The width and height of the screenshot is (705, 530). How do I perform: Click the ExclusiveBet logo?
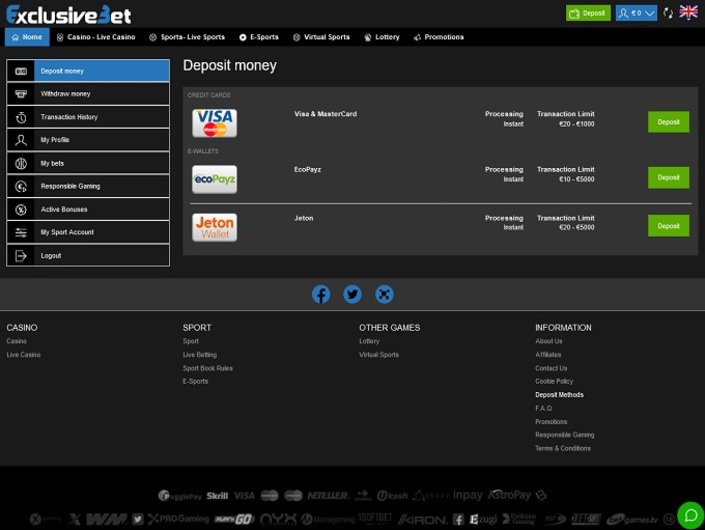68,14
